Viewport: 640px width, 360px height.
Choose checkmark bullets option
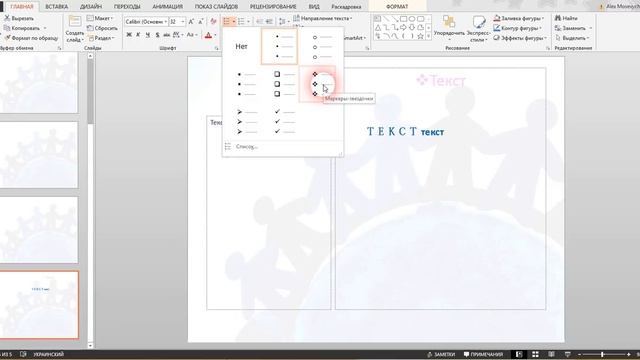(x=284, y=122)
